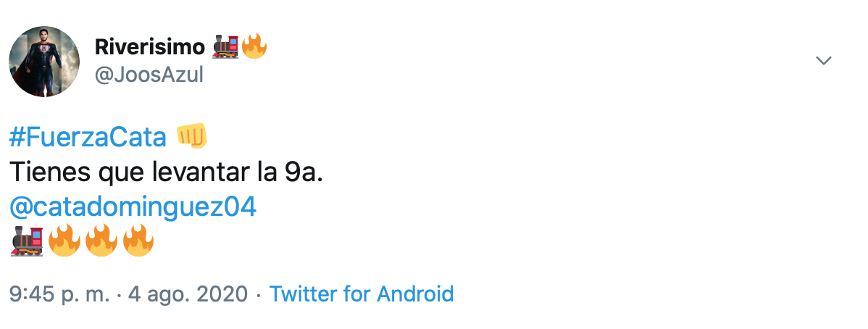The image size is (868, 329).
Task: Click dot separator before Twitter for Android
Action: point(260,294)
